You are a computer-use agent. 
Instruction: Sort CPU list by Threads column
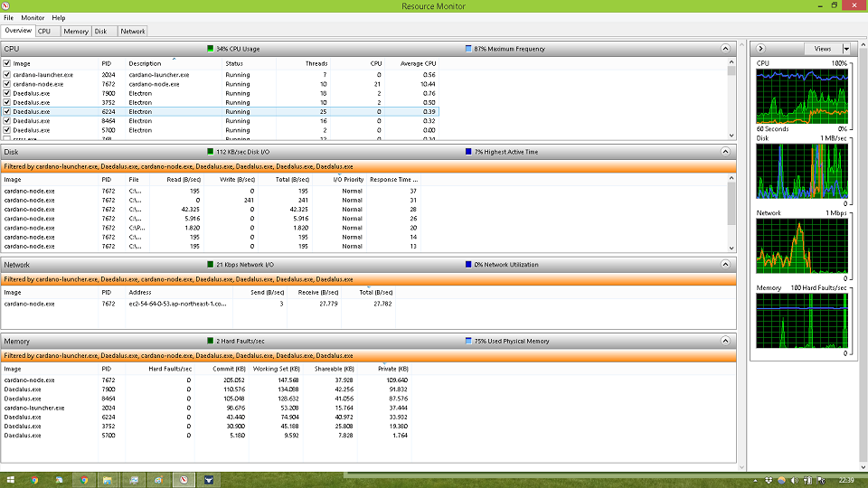pyautogui.click(x=316, y=63)
